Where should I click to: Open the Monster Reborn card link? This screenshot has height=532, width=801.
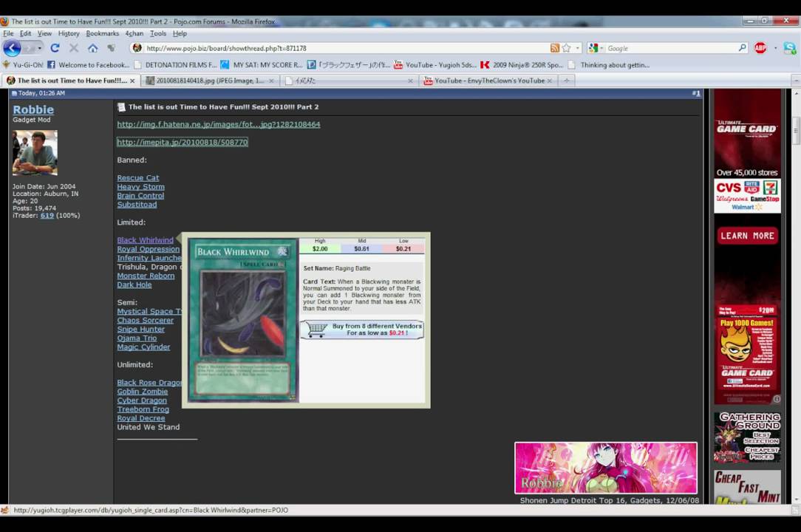(x=146, y=276)
